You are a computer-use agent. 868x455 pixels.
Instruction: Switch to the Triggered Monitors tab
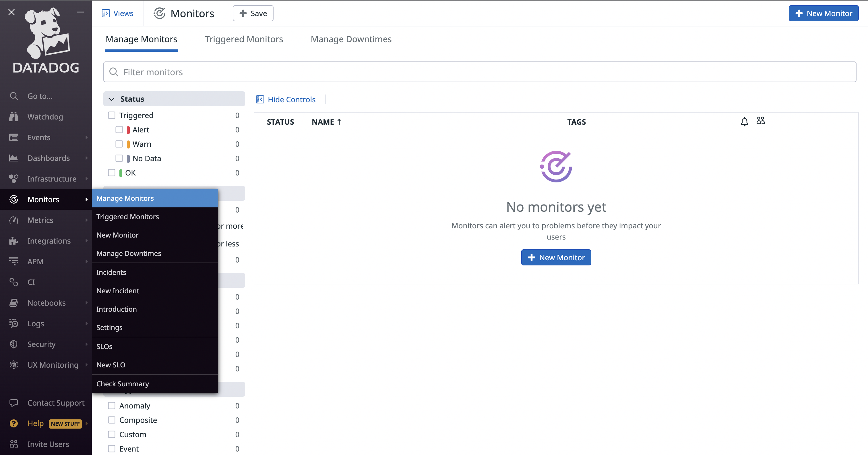pos(244,39)
